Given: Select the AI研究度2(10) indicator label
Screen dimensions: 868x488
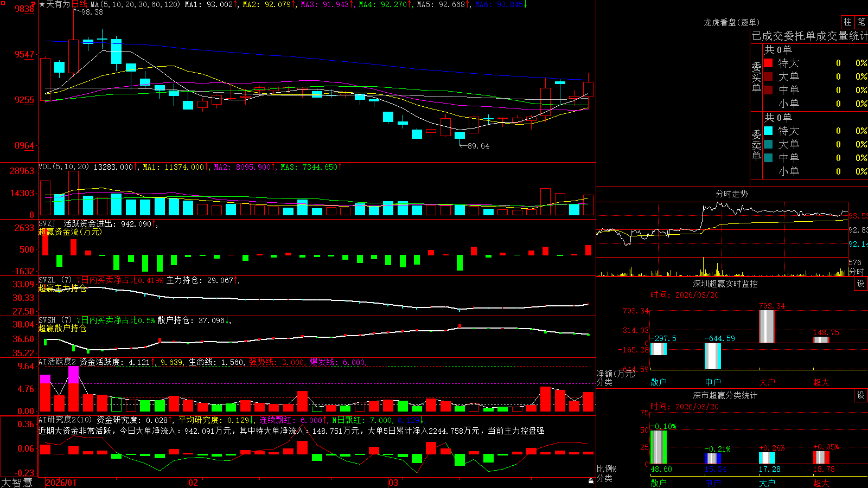Looking at the screenshot, I should [x=65, y=420].
